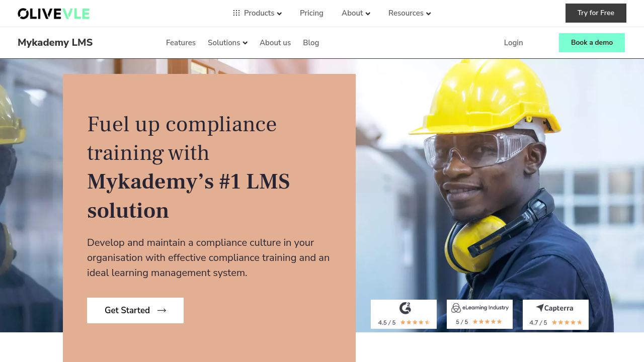Viewport: 644px width, 362px height.
Task: Click the Try for Free button
Action: pyautogui.click(x=596, y=13)
